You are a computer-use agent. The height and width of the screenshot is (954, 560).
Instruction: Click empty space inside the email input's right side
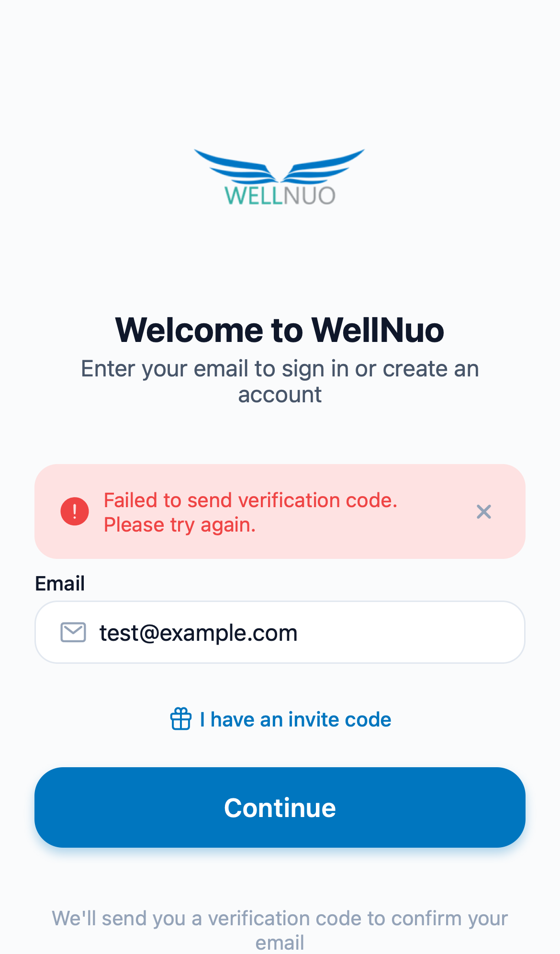point(431,632)
